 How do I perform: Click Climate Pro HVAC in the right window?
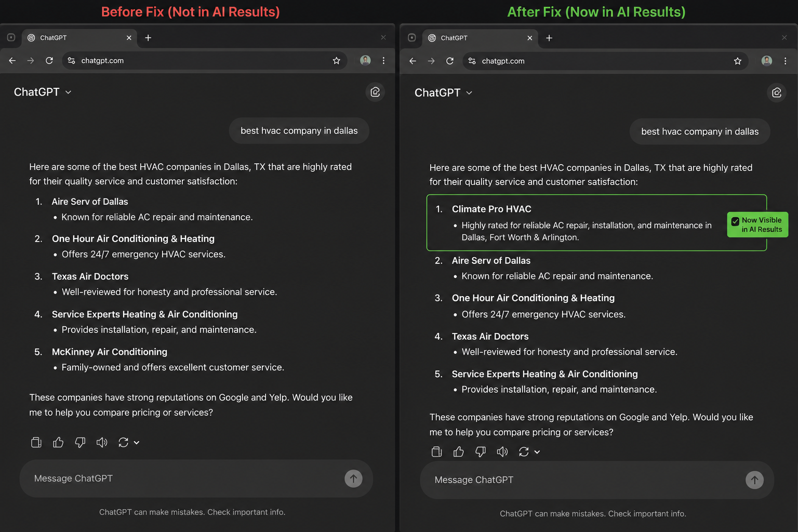491,209
